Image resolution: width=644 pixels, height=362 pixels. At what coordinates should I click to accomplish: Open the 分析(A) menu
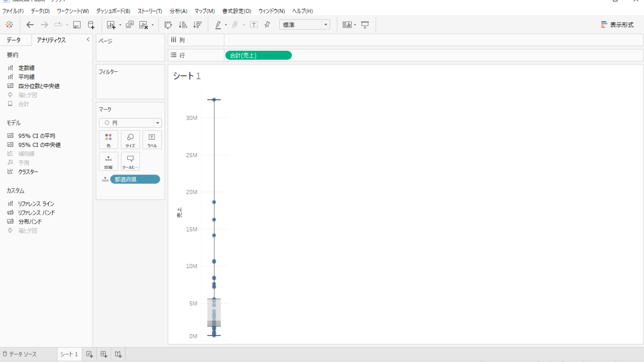[179, 11]
